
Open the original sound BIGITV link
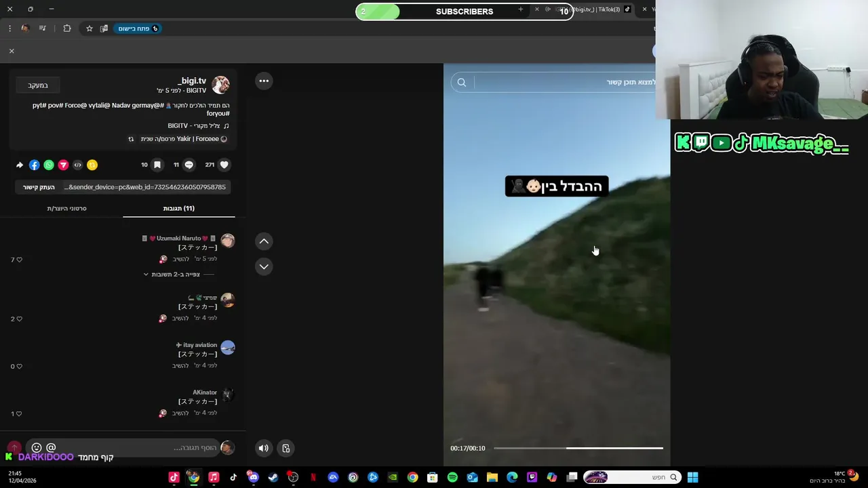click(x=198, y=125)
